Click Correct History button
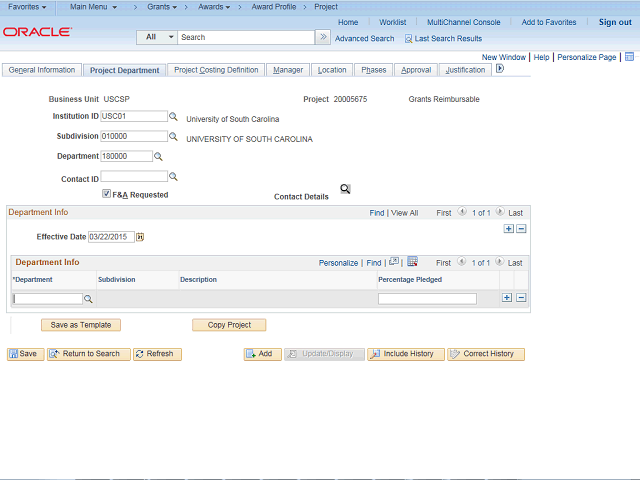This screenshot has width=640, height=480. (x=486, y=354)
